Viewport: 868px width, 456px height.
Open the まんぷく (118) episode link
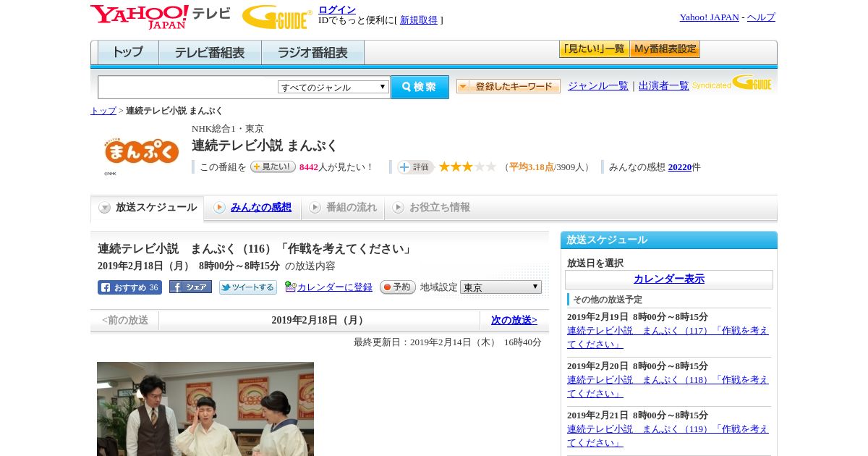(x=668, y=387)
